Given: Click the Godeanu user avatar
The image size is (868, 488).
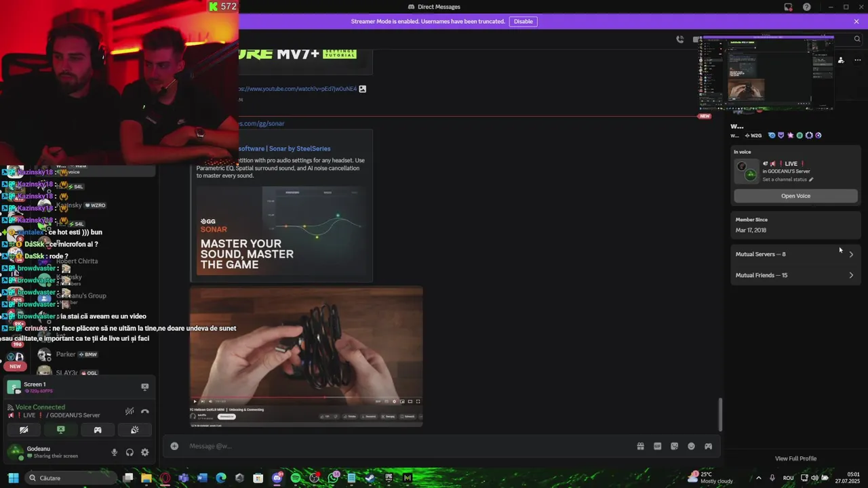Looking at the screenshot, I should click(x=15, y=452).
